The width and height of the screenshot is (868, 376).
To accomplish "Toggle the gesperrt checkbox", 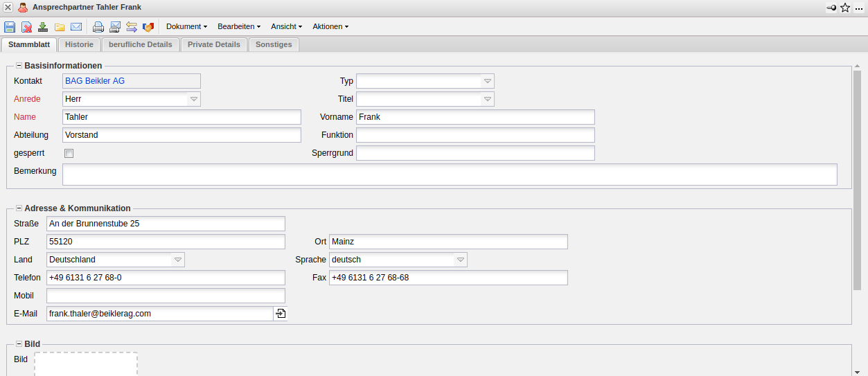I will pyautogui.click(x=69, y=153).
